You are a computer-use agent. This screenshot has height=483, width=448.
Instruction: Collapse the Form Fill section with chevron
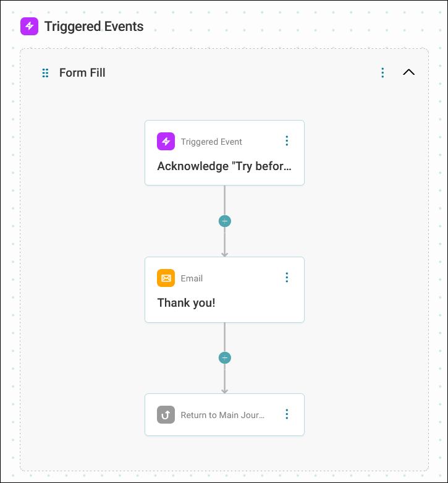click(408, 72)
